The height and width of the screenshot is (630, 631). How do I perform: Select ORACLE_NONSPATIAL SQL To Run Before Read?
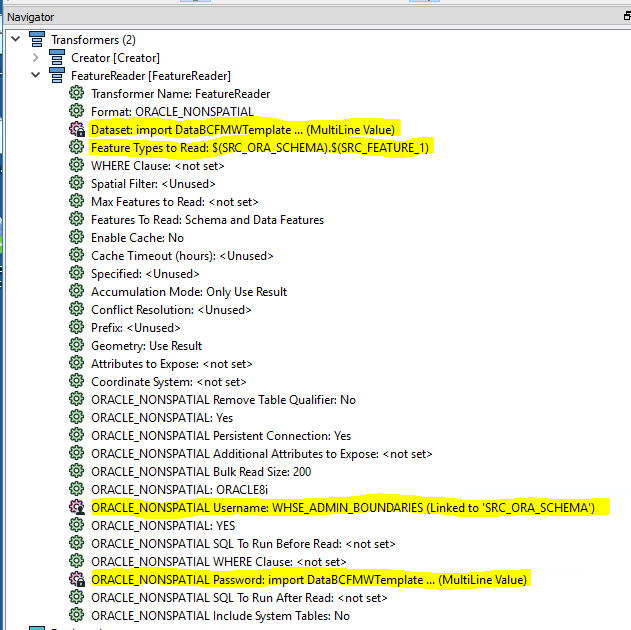coord(243,544)
